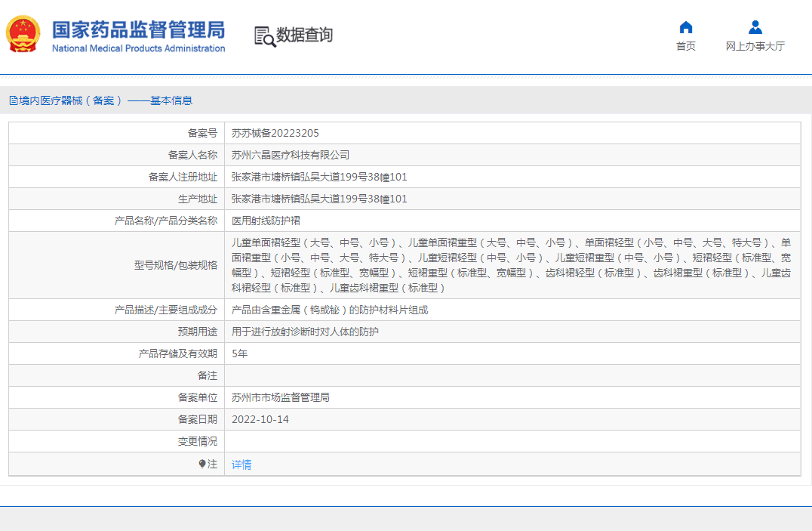Open 网上办事大厅 user icon
This screenshot has width=812, height=531.
click(755, 27)
